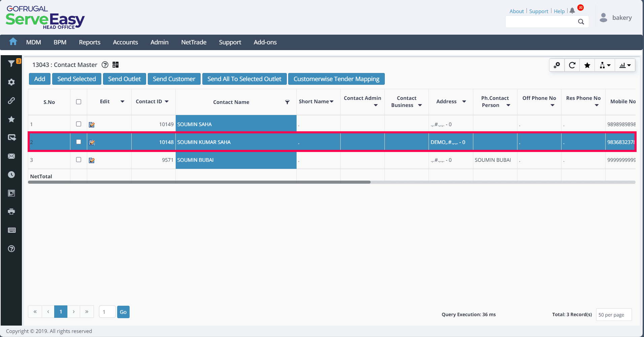The width and height of the screenshot is (644, 337).
Task: Open the Reports menu
Action: 90,42
